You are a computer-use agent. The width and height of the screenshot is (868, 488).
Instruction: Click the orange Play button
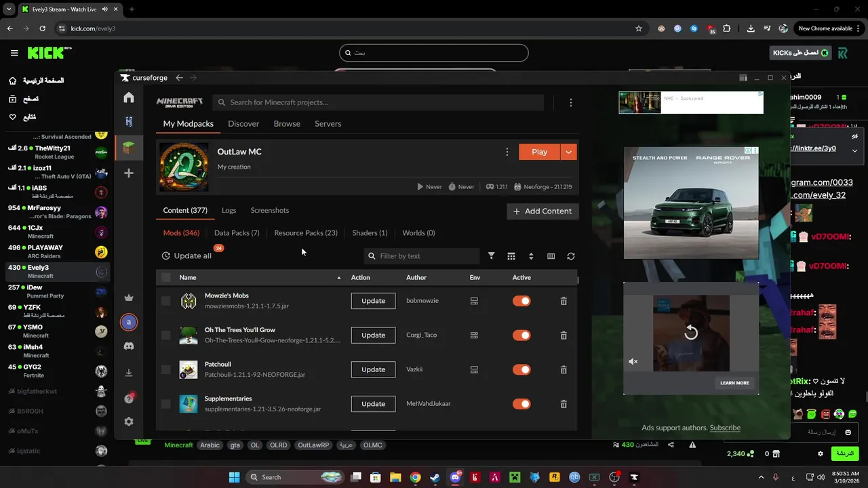pyautogui.click(x=540, y=152)
